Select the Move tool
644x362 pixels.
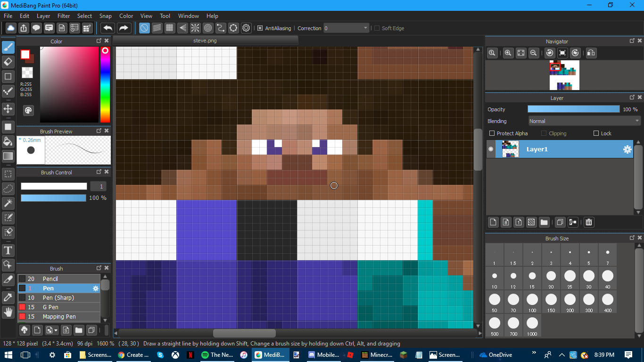pyautogui.click(x=8, y=109)
